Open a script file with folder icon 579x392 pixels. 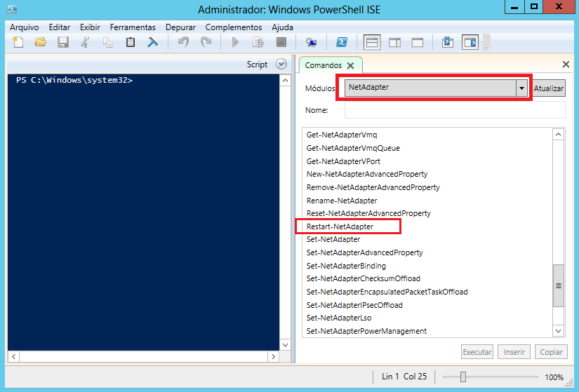41,43
